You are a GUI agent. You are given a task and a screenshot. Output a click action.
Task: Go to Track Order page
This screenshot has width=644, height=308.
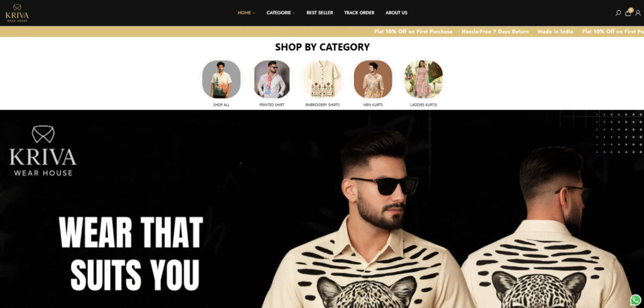[359, 13]
